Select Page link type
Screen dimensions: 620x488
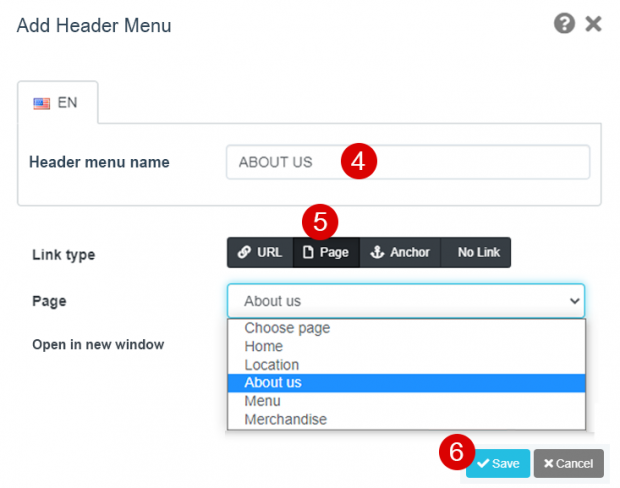click(x=325, y=252)
